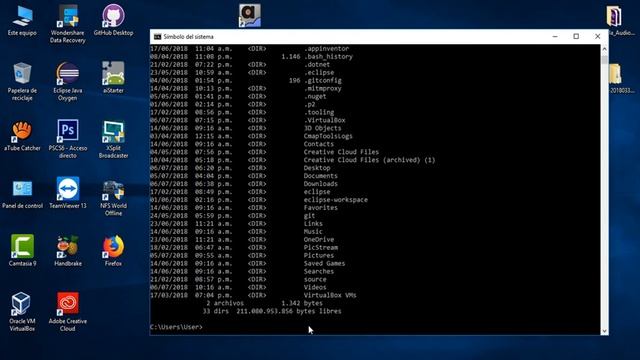Image resolution: width=640 pixels, height=360 pixels.
Task: Open the desktop icon above the command window
Action: point(249,16)
